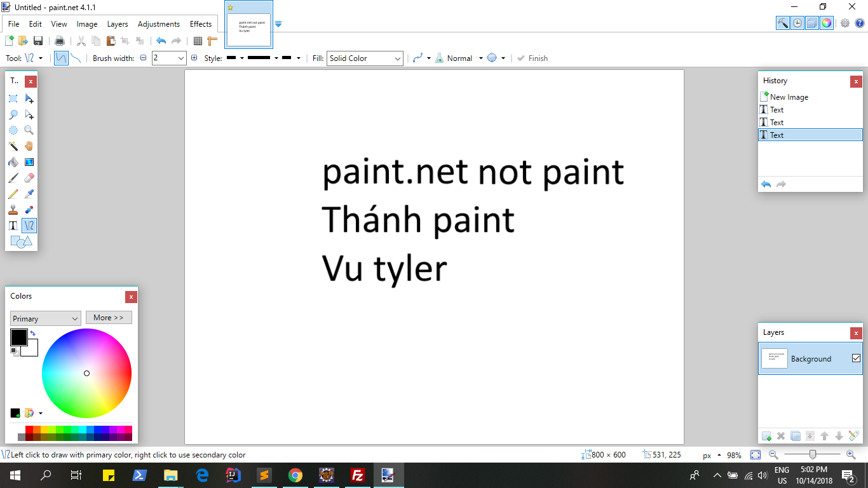This screenshot has width=868, height=488.
Task: Select the Pan hand tool
Action: point(29,146)
